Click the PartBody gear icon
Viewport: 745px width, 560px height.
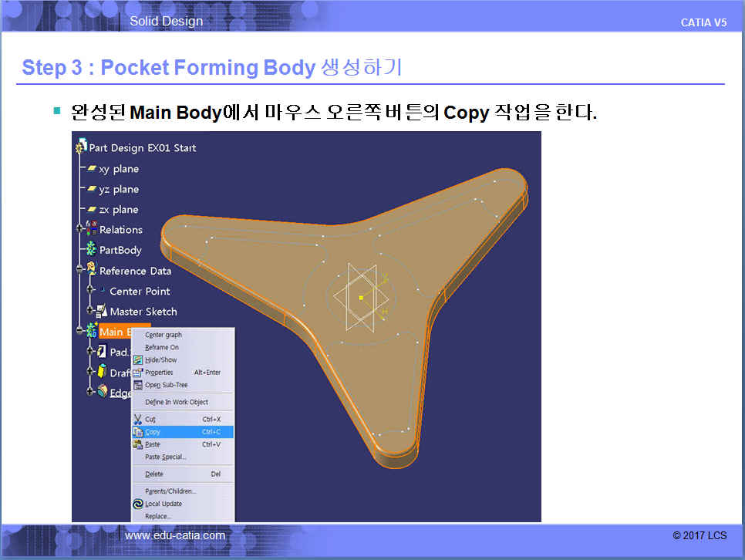coord(91,250)
